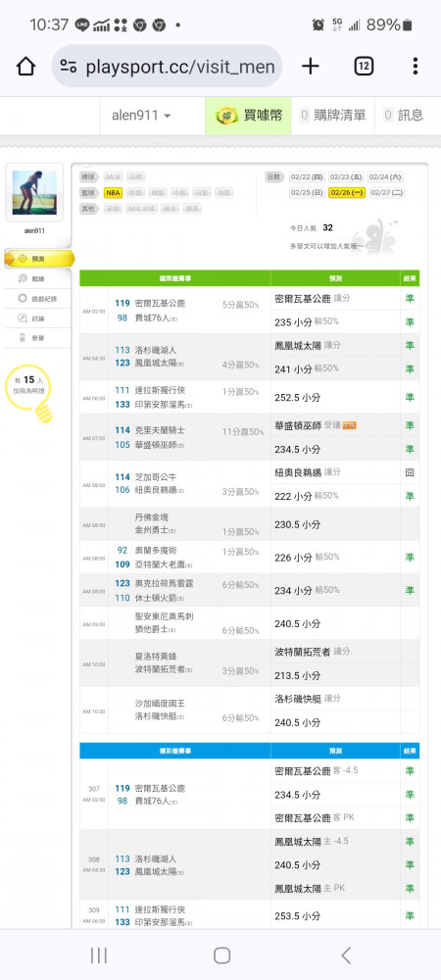This screenshot has height=980, width=441.
Task: Tap the site info icon in address bar
Action: click(69, 67)
